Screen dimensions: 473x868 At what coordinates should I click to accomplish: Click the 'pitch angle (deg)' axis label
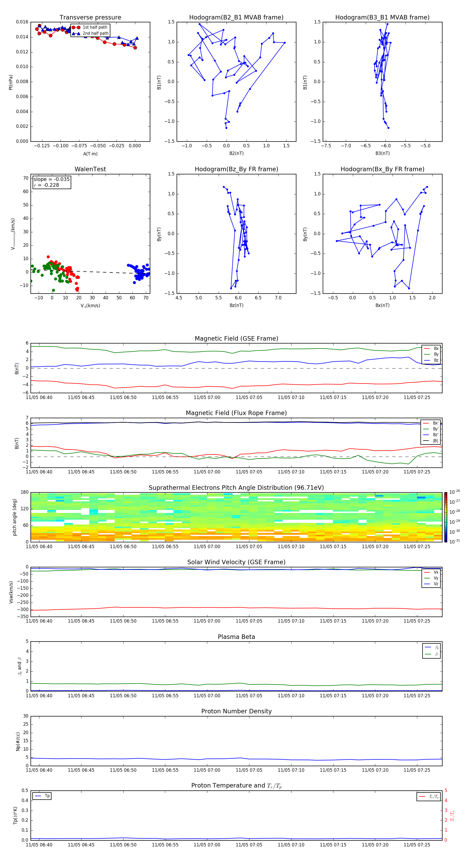14,517
